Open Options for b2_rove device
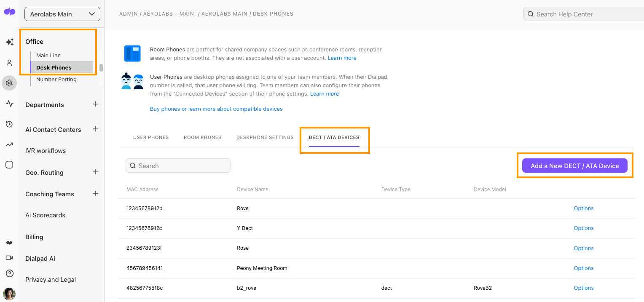Screen dimensions: 644x302 pos(584,288)
